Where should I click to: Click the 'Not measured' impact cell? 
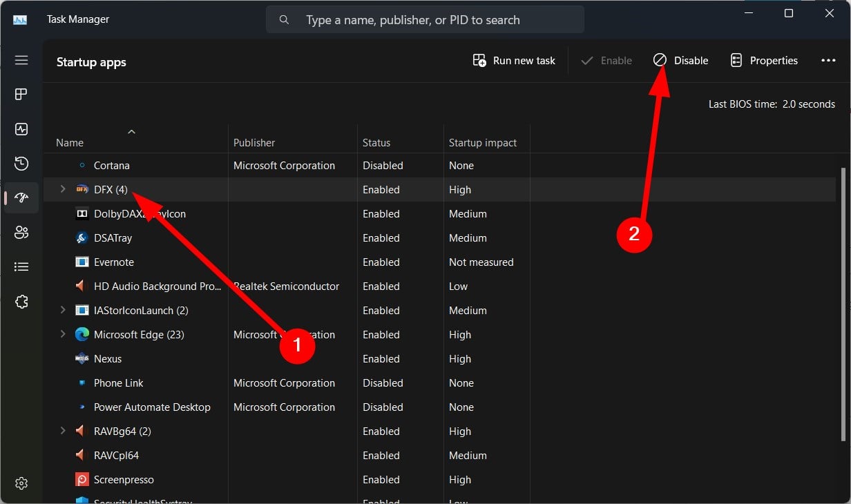[481, 262]
